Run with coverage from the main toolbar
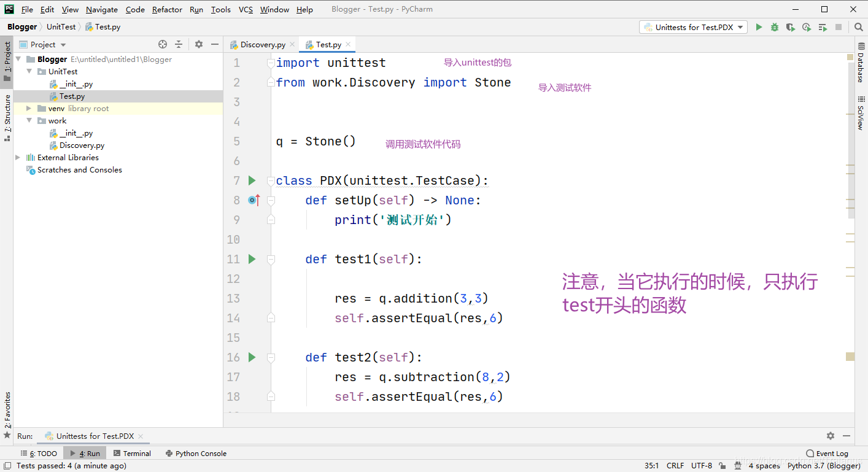Viewport: 868px width, 472px height. tap(791, 27)
